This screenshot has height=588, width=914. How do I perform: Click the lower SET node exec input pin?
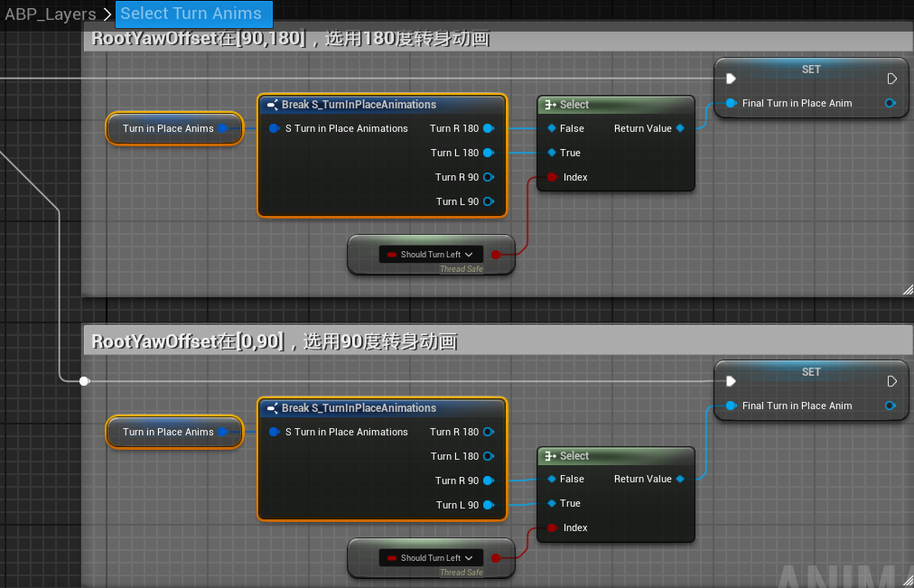point(731,381)
